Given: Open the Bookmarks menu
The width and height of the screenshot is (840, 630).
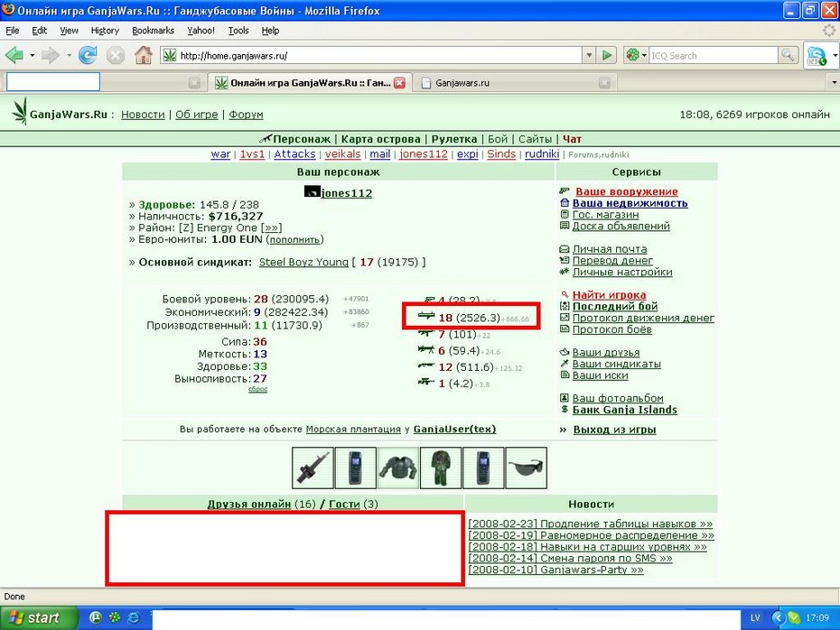Looking at the screenshot, I should [153, 31].
